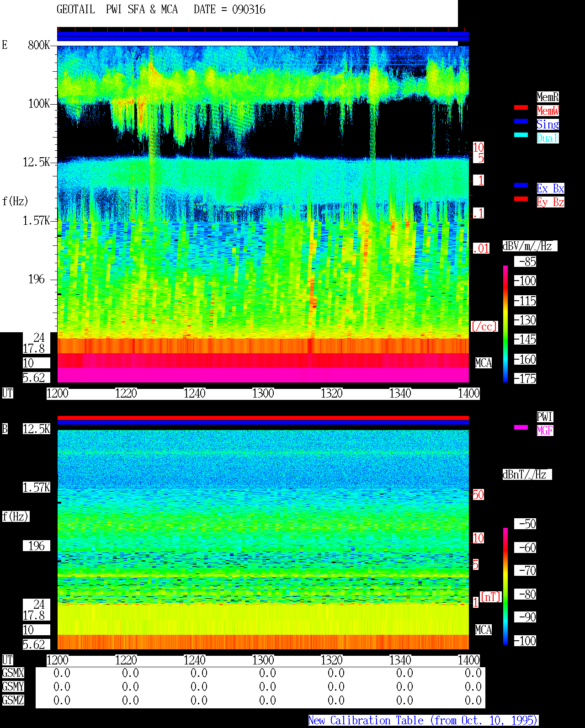Click the 1300 UT tick under E panel
Image resolution: width=585 pixels, height=728 pixels.
click(x=263, y=393)
